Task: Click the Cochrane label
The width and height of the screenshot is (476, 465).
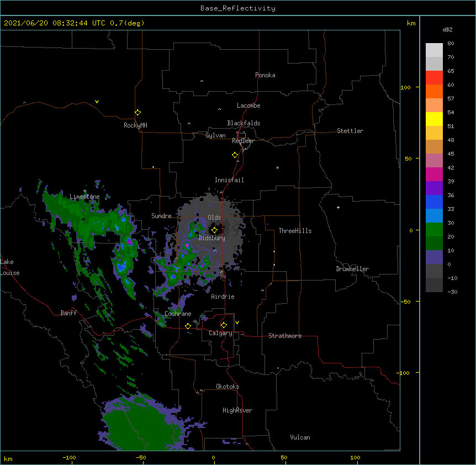Action: pos(178,314)
